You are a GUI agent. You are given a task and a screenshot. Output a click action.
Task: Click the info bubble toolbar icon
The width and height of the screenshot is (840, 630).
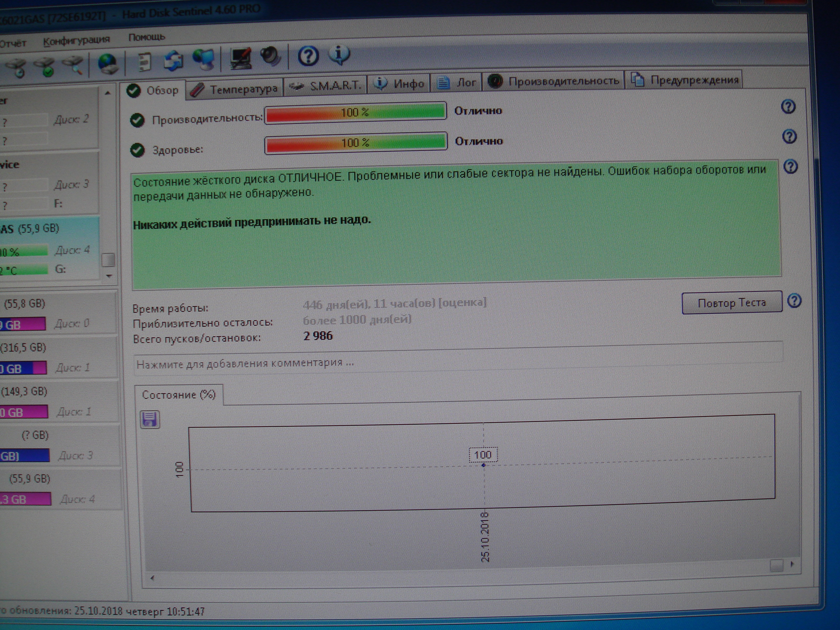pyautogui.click(x=339, y=55)
